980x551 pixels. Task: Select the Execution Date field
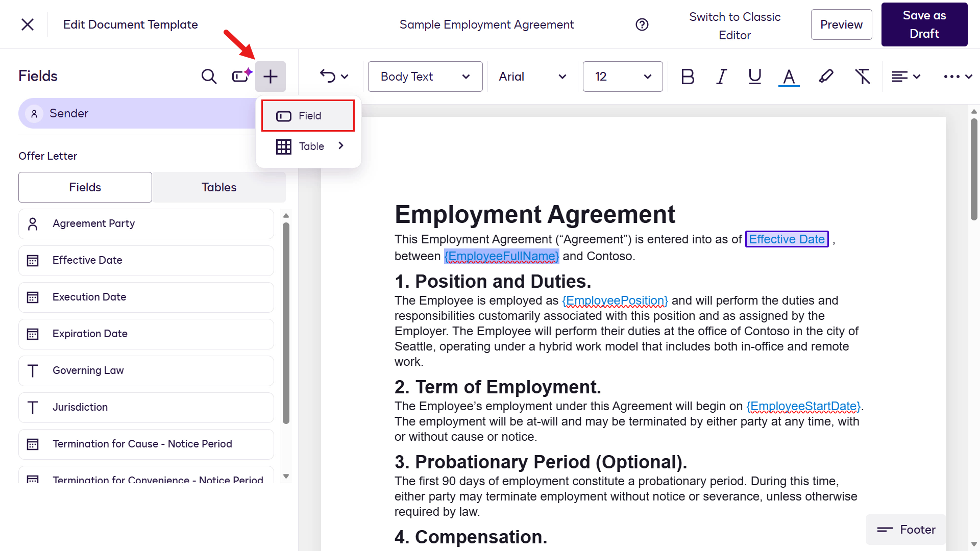[146, 297]
